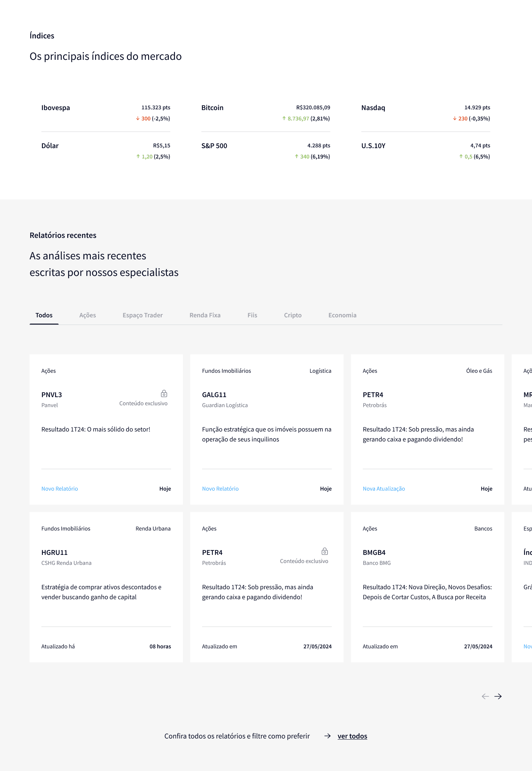Click Nova Atualização on Óleo e Gás card
The width and height of the screenshot is (532, 771).
point(384,489)
